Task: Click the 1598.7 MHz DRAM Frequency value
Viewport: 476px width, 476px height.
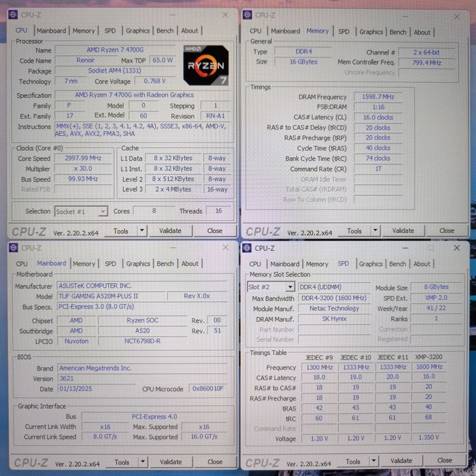Action: [x=378, y=97]
